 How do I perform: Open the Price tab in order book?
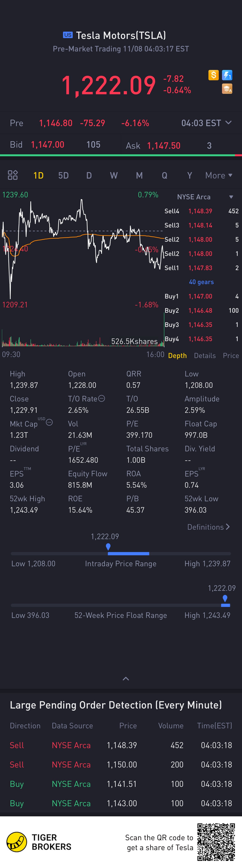tap(231, 356)
